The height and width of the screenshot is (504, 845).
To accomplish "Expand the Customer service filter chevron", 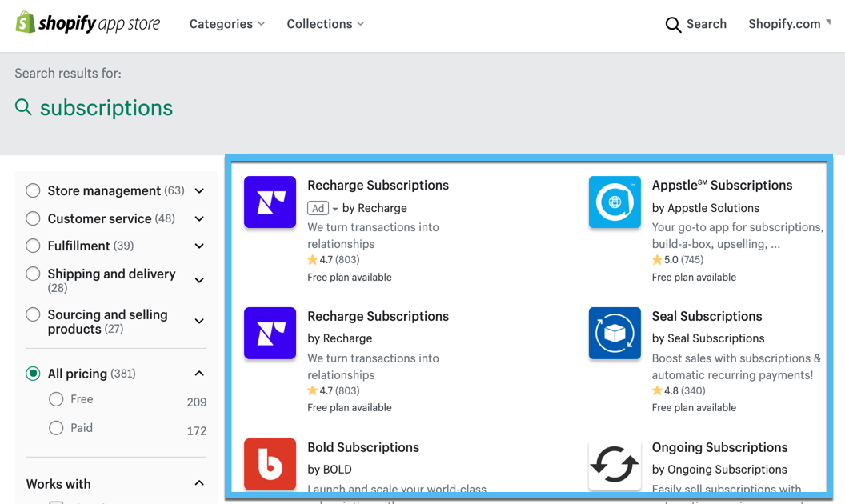I will [199, 219].
